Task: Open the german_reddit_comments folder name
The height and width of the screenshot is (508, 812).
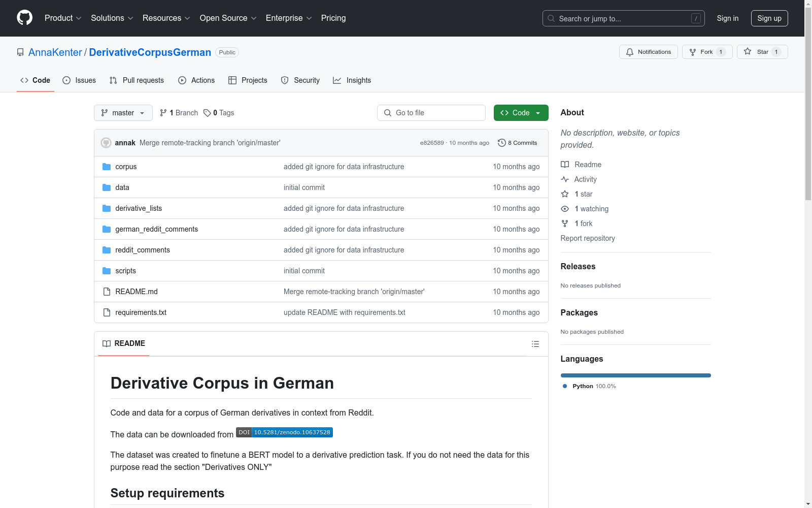Action: [157, 229]
